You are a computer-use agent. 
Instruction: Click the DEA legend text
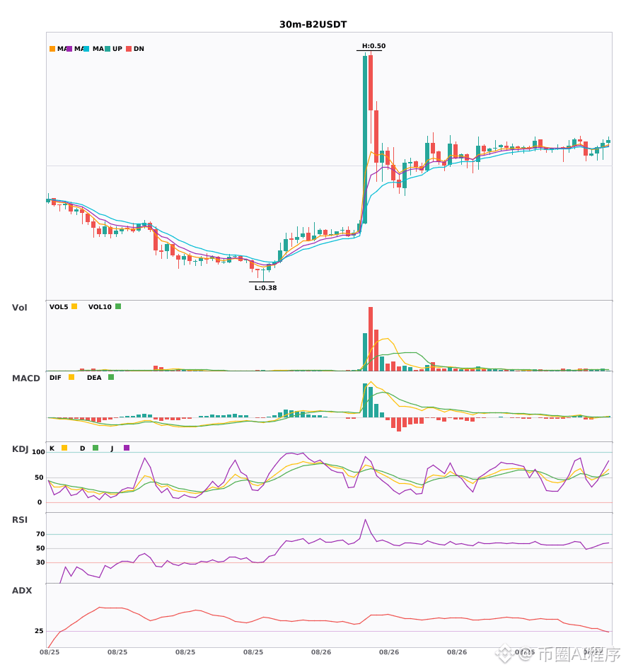pos(94,378)
